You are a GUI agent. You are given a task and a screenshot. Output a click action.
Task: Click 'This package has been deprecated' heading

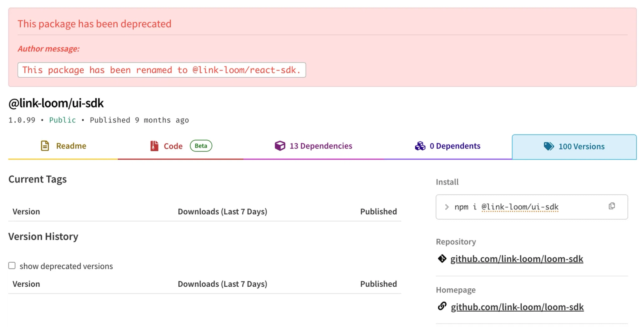point(95,24)
